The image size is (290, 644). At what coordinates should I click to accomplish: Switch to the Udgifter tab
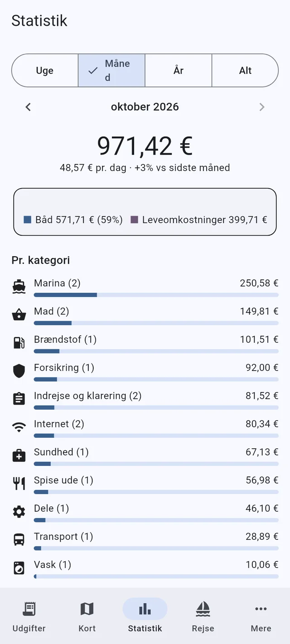[29, 616]
